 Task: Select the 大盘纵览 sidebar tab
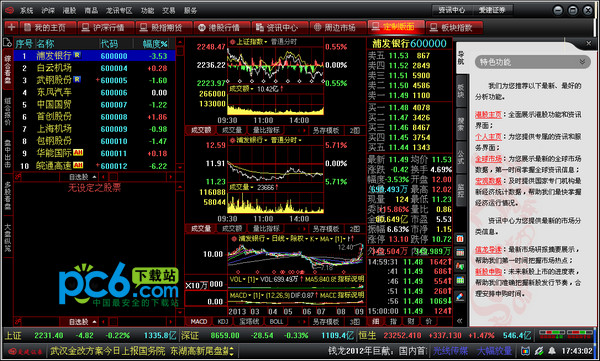[x=8, y=237]
